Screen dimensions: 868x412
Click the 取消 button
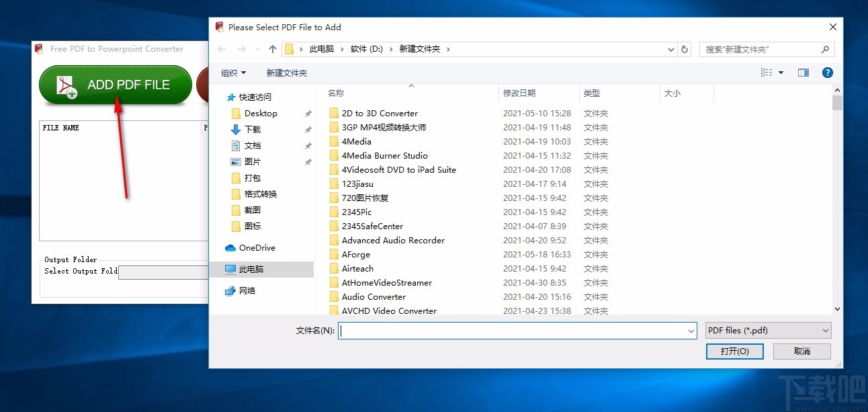click(x=801, y=351)
